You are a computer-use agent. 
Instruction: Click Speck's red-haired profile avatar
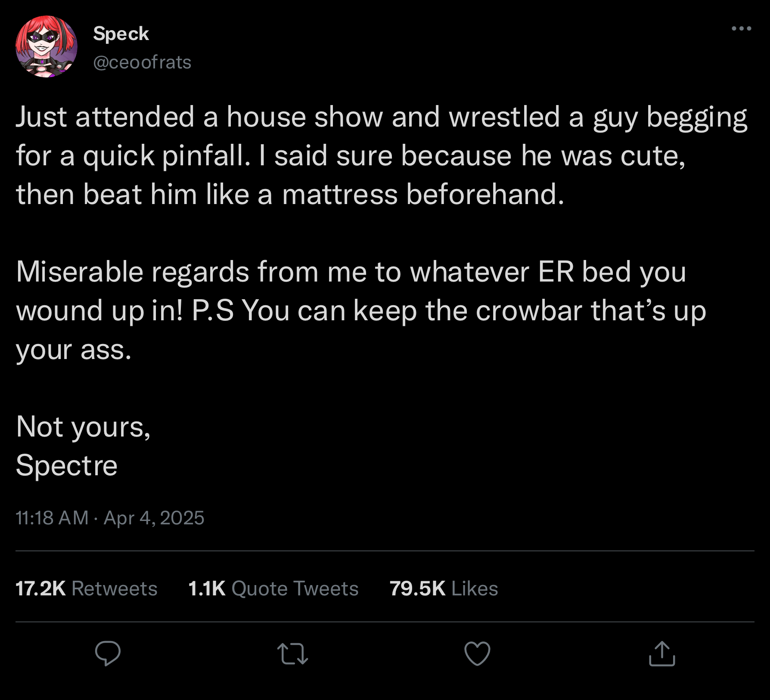(47, 46)
